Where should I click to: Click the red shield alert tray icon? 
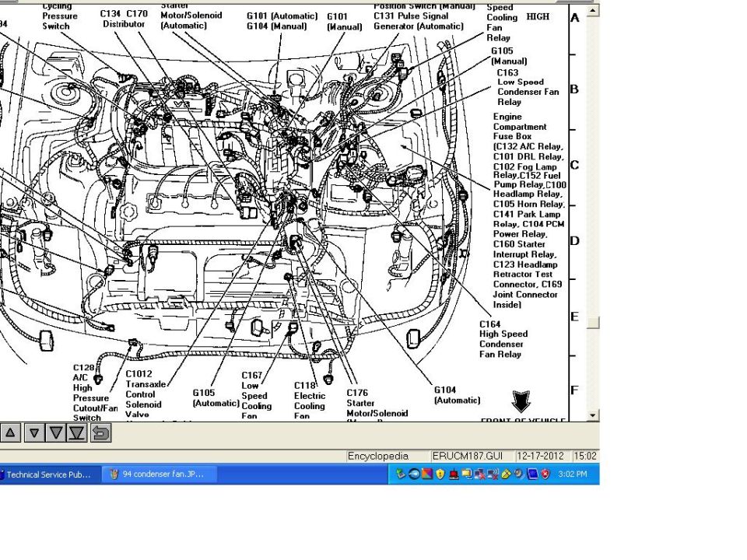tap(545, 474)
